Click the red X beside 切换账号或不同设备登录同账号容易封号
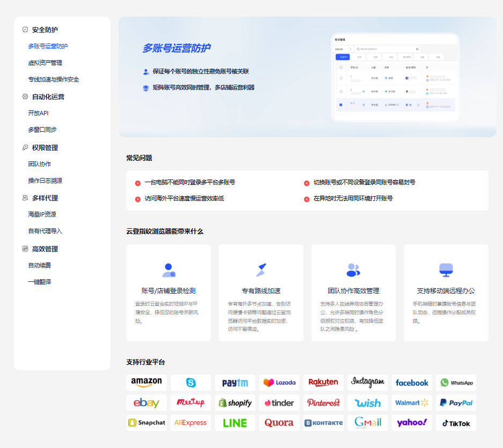This screenshot has width=503, height=448. click(x=307, y=183)
